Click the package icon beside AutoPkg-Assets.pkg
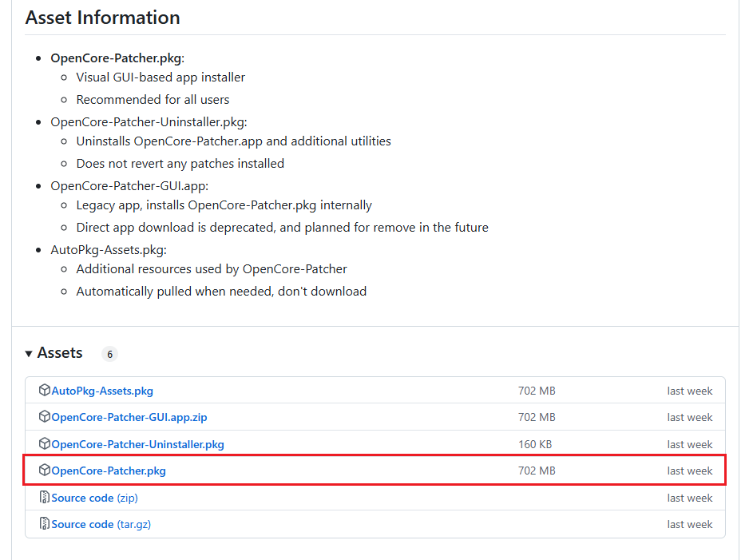The width and height of the screenshot is (753, 560). point(44,390)
